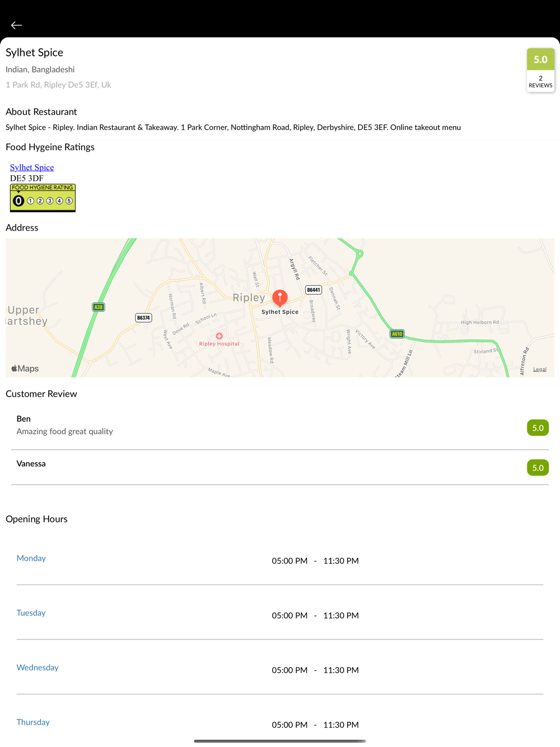This screenshot has width=560, height=747.
Task: Tap Ben's 5.0 review score badge
Action: (x=538, y=428)
